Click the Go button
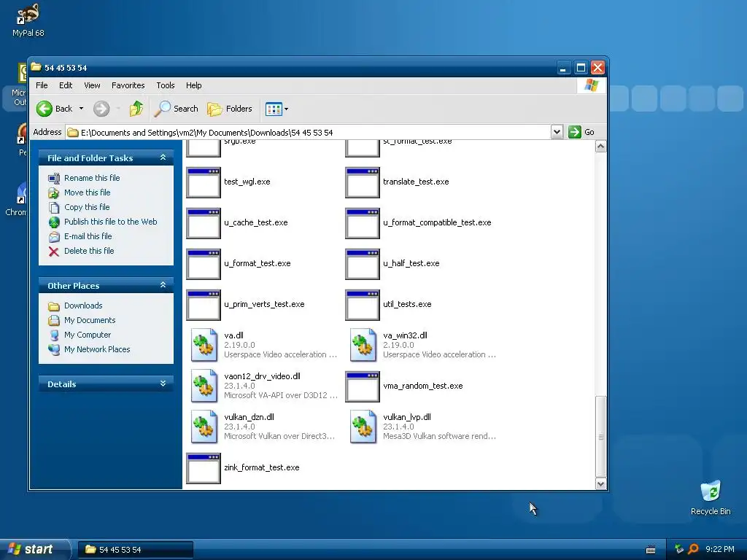This screenshot has width=747, height=560. click(x=581, y=132)
